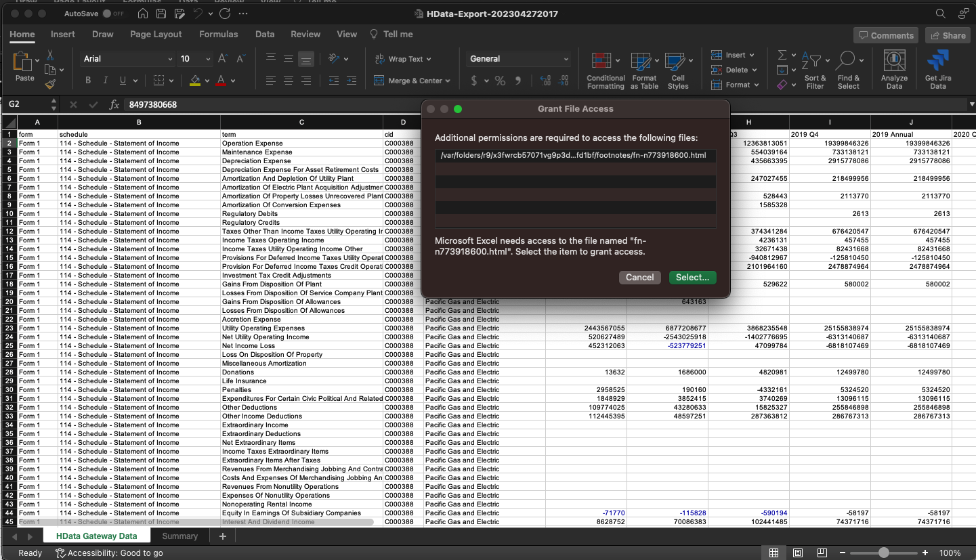Open the Formulas ribbon tab

218,35
